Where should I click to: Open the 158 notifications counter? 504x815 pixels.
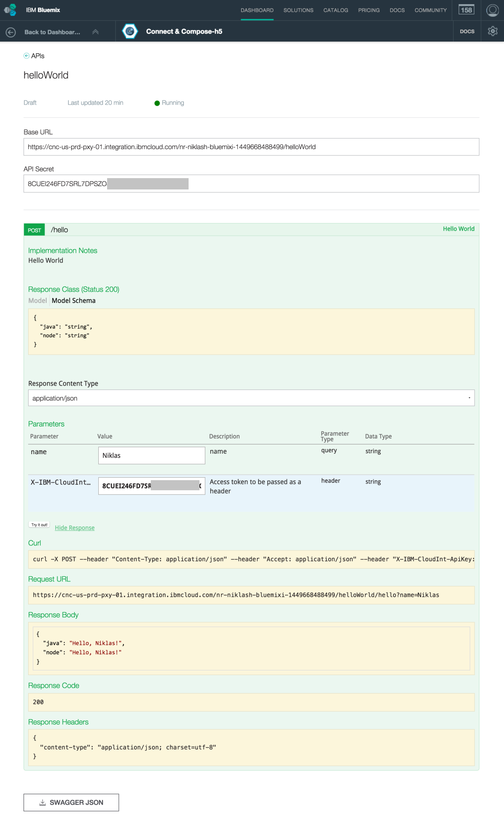tap(466, 10)
